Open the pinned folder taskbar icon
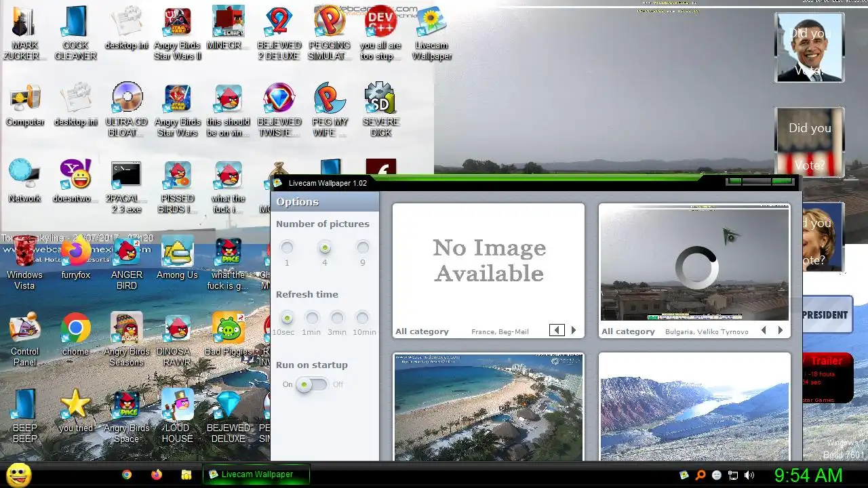Image resolution: width=868 pixels, height=488 pixels. [186, 475]
